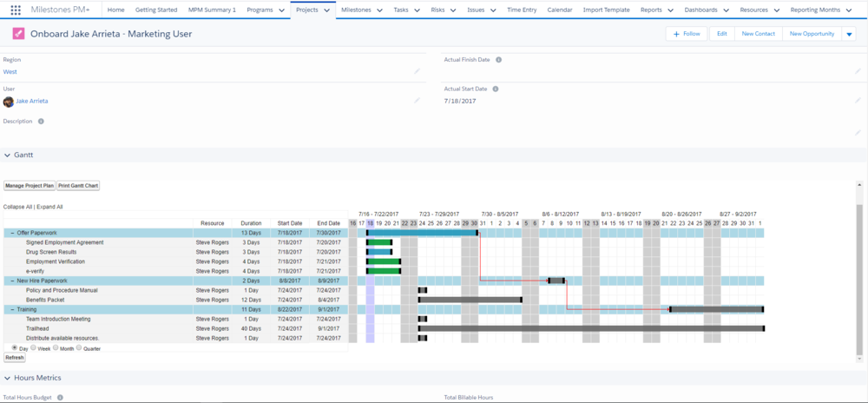Select the Drug Screen Results task row
The width and height of the screenshot is (868, 403).
(175, 252)
